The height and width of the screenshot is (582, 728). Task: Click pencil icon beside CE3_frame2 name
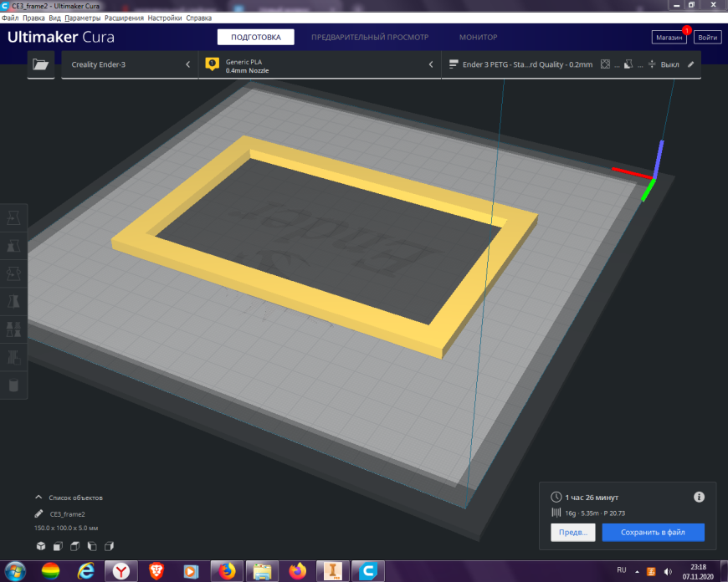(39, 513)
